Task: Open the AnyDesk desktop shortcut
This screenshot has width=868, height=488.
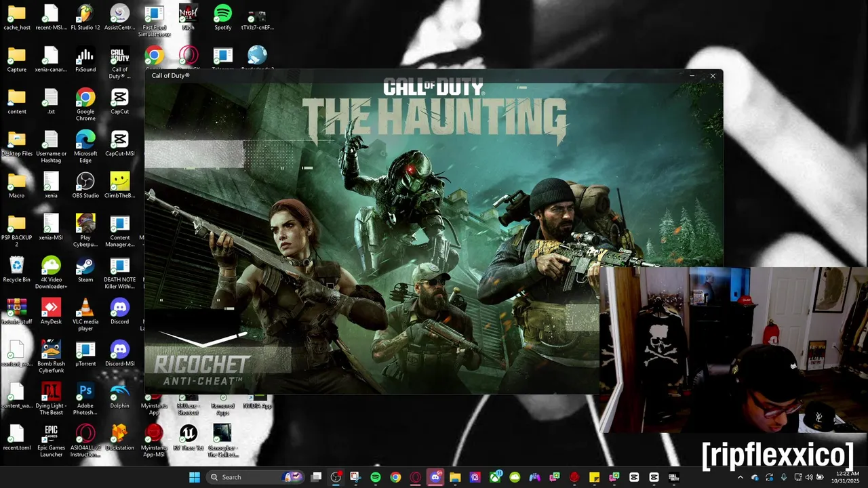Action: [x=51, y=312]
